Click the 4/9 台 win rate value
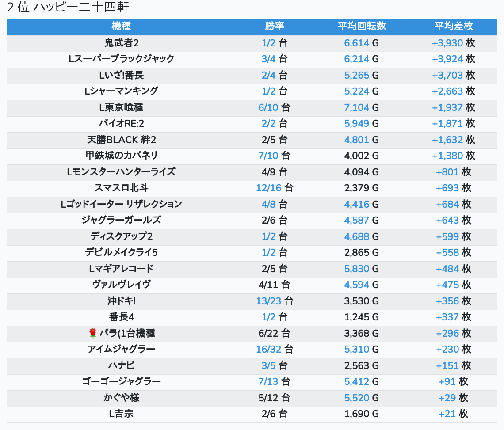The image size is (504, 430). click(274, 172)
